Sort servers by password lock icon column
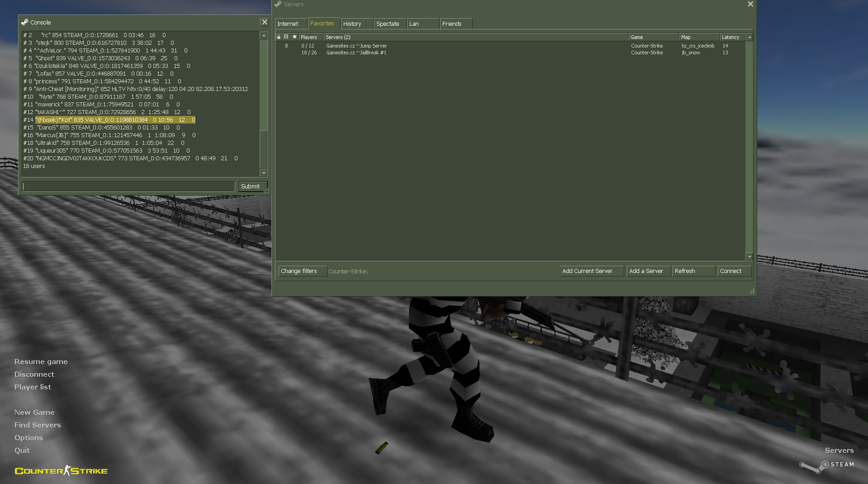 [x=279, y=37]
